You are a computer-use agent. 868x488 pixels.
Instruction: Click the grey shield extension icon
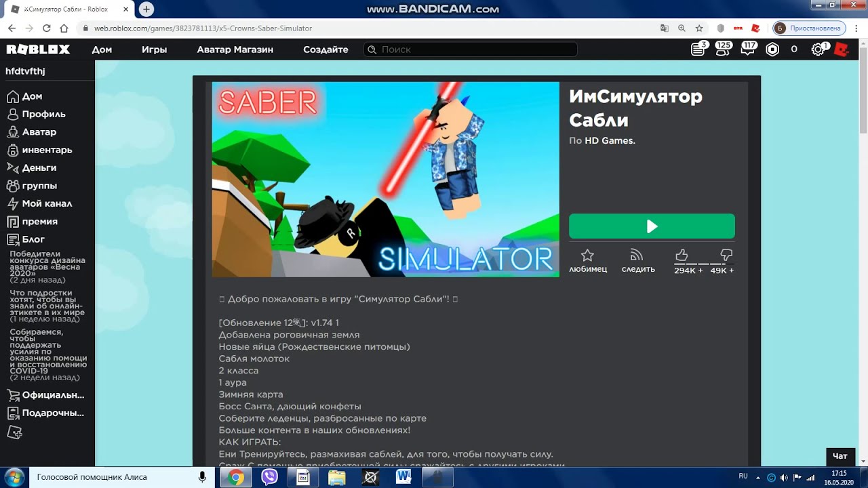720,28
